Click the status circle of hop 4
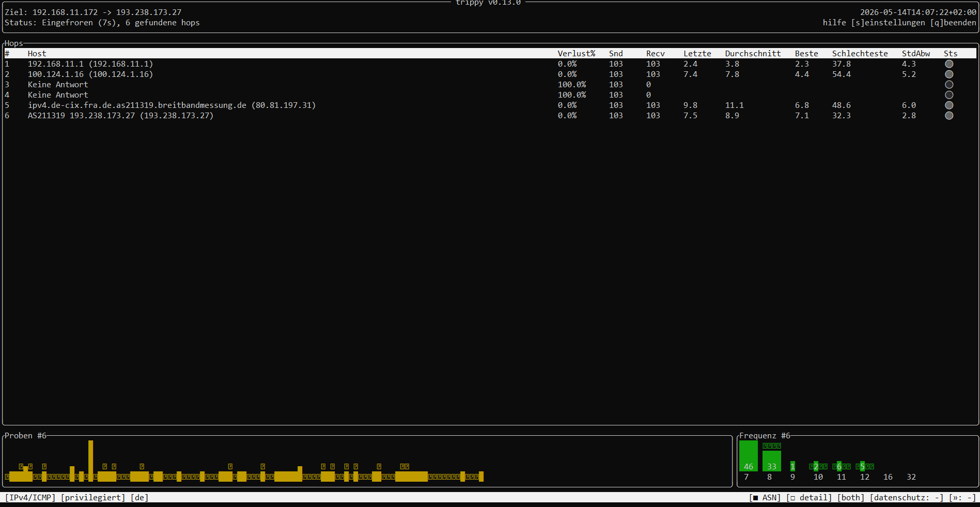 point(949,95)
